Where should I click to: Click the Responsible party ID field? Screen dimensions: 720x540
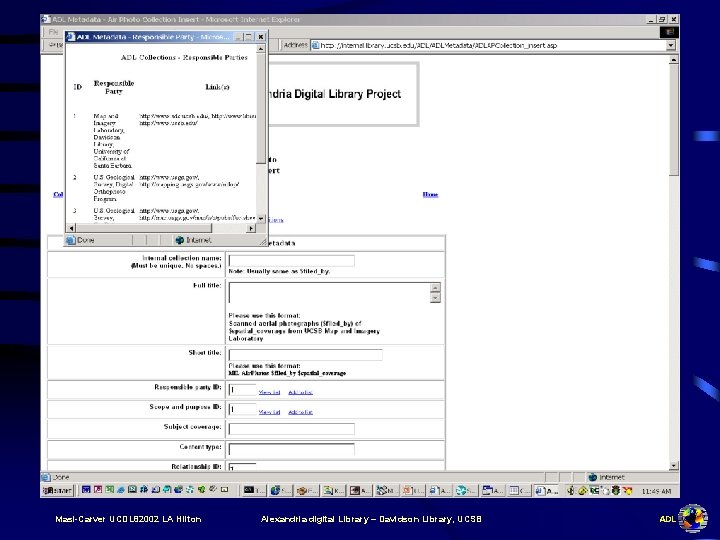pyautogui.click(x=242, y=390)
